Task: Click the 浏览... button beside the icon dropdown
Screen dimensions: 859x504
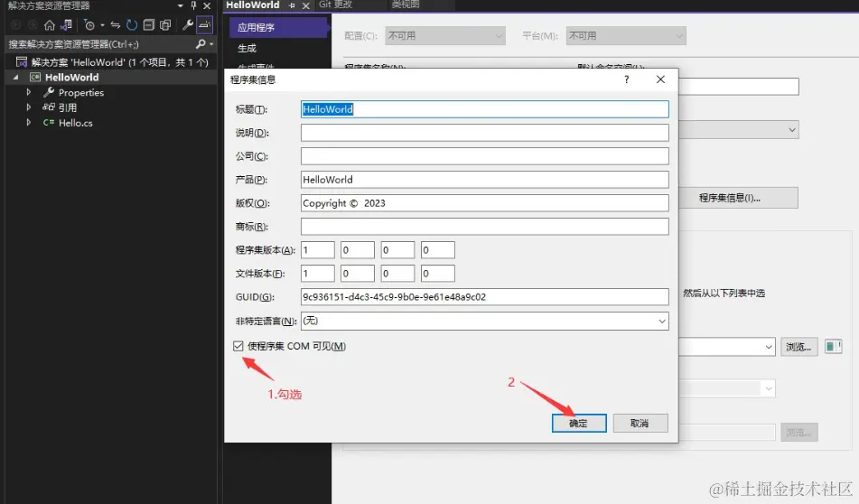Action: [798, 347]
